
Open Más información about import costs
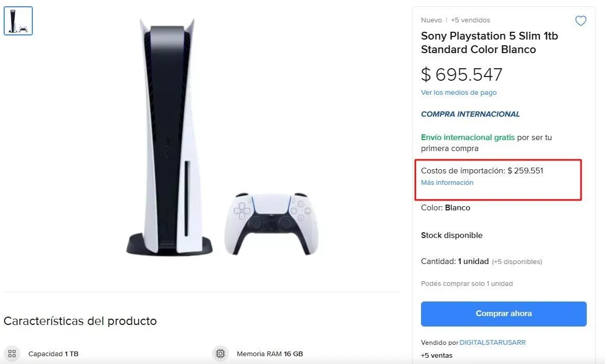[447, 182]
